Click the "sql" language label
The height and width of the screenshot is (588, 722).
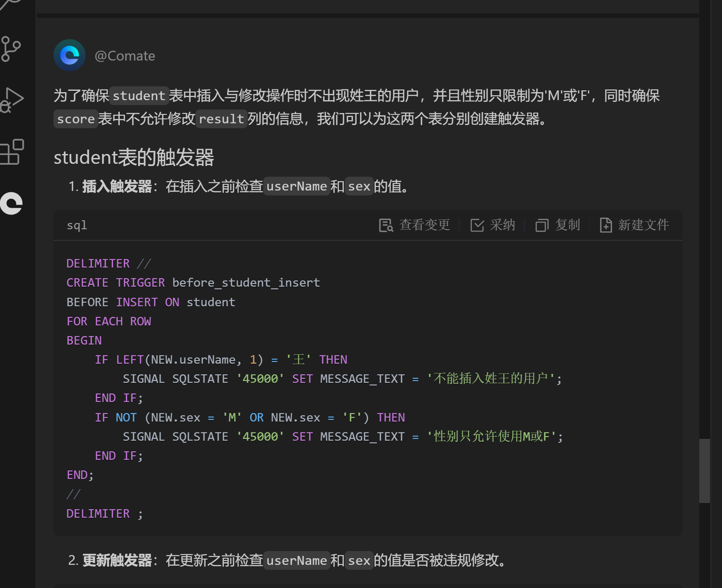pos(77,225)
